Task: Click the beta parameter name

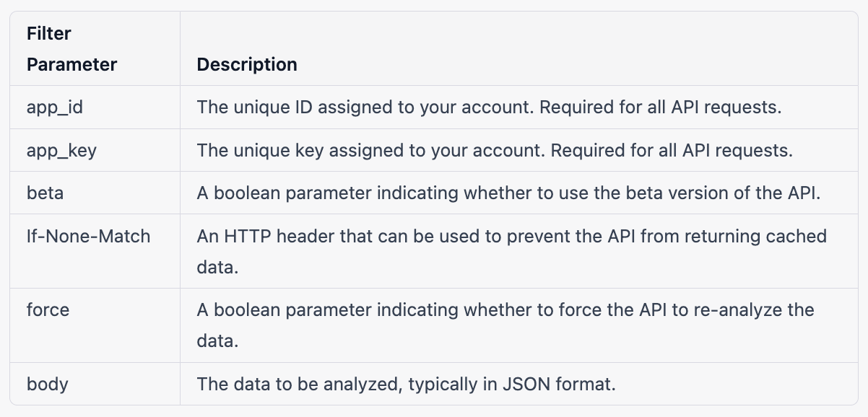Action: click(x=45, y=193)
